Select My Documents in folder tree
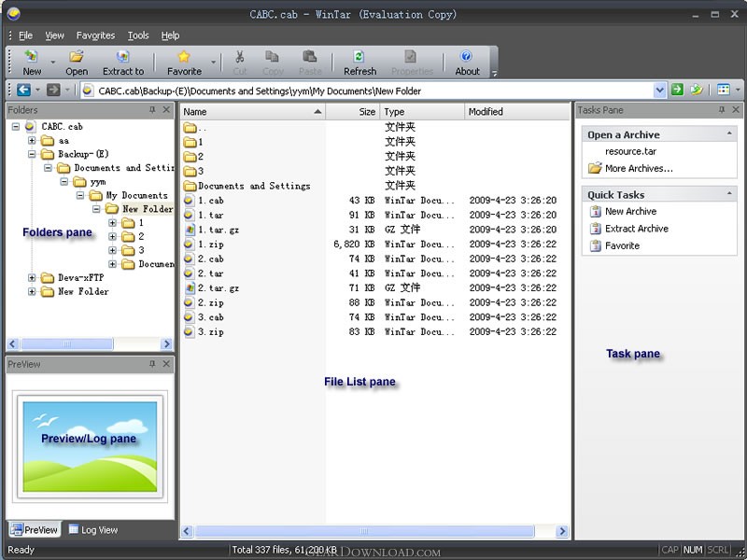747x560 pixels. pyautogui.click(x=136, y=195)
